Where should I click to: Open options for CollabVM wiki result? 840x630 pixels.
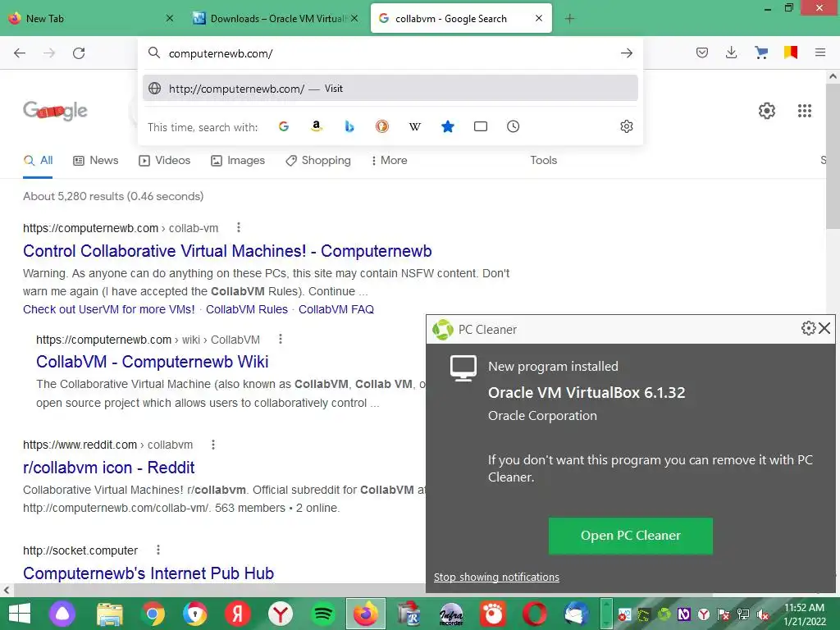pos(281,339)
